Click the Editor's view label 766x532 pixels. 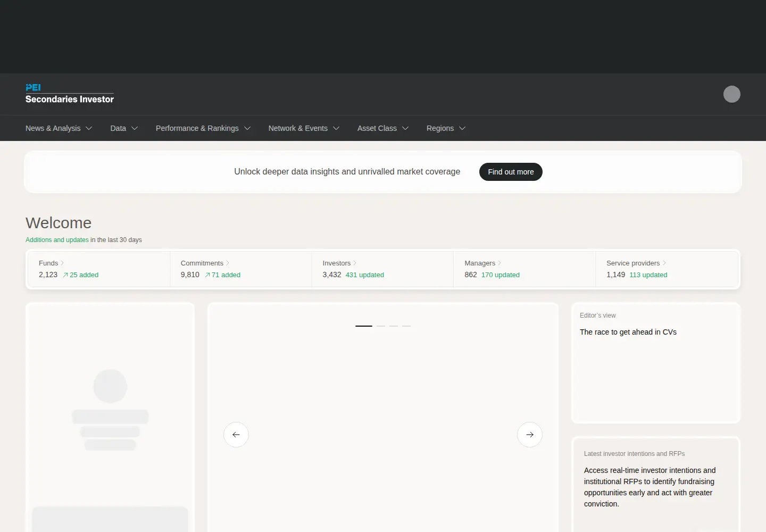(598, 315)
